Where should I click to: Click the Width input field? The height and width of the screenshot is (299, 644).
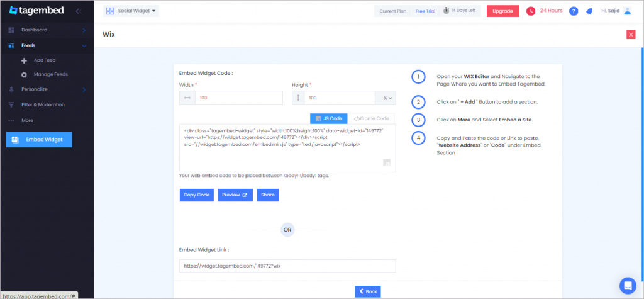[239, 98]
